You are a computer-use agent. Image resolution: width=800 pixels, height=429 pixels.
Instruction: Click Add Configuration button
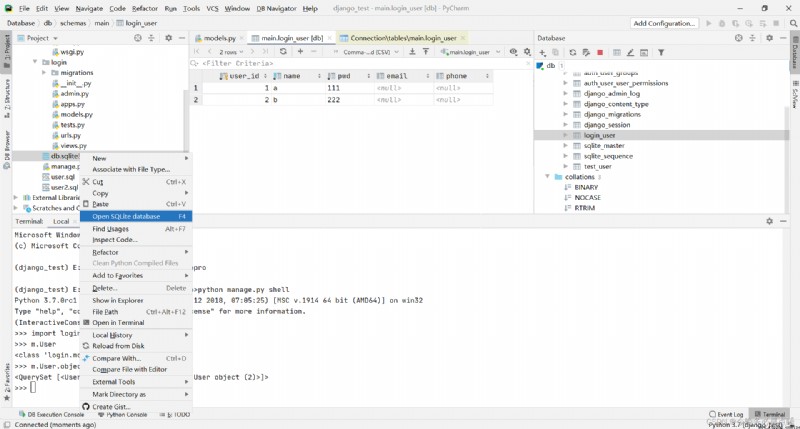coord(664,23)
